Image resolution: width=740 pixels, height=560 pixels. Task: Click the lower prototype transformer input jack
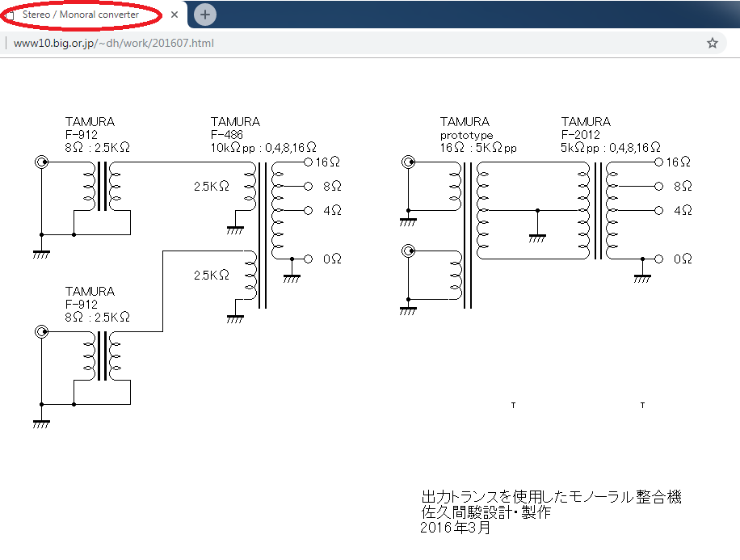(x=408, y=251)
